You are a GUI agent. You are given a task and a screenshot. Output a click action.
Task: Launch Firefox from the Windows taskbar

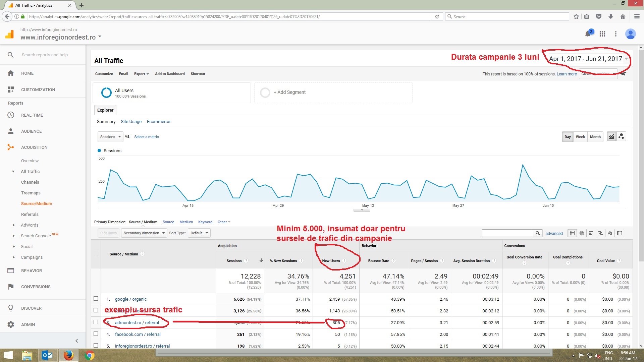tap(68, 355)
